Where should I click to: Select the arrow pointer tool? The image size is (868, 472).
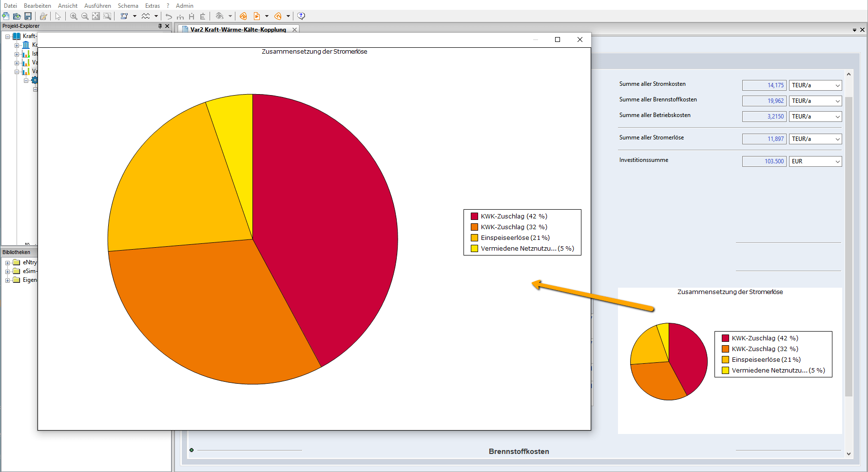(58, 16)
